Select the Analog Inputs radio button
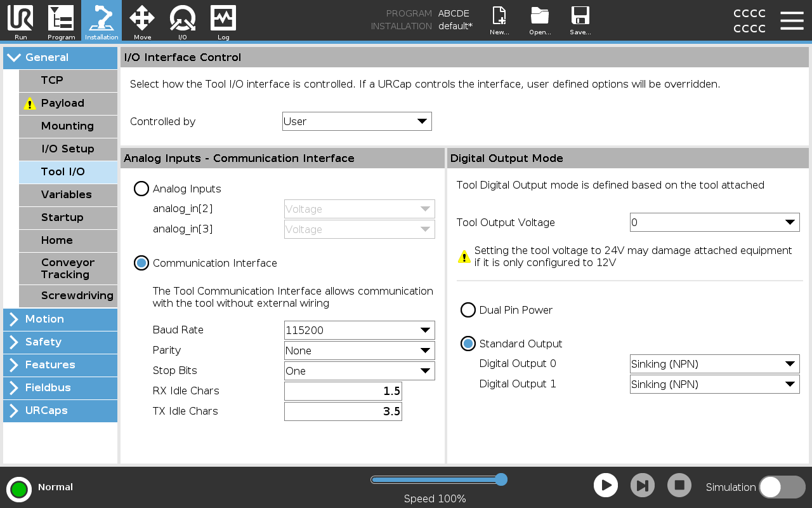812x508 pixels. 141,189
